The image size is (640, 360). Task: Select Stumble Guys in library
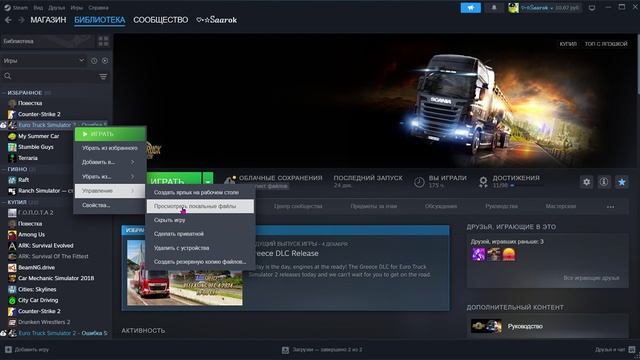pos(36,147)
